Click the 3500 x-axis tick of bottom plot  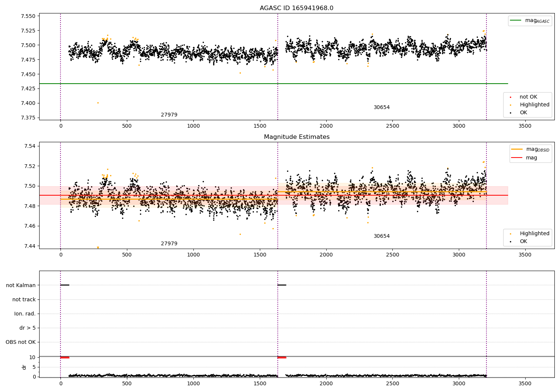coord(525,383)
